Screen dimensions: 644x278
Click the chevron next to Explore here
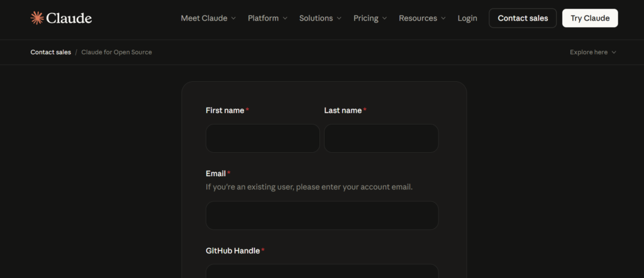(x=614, y=52)
